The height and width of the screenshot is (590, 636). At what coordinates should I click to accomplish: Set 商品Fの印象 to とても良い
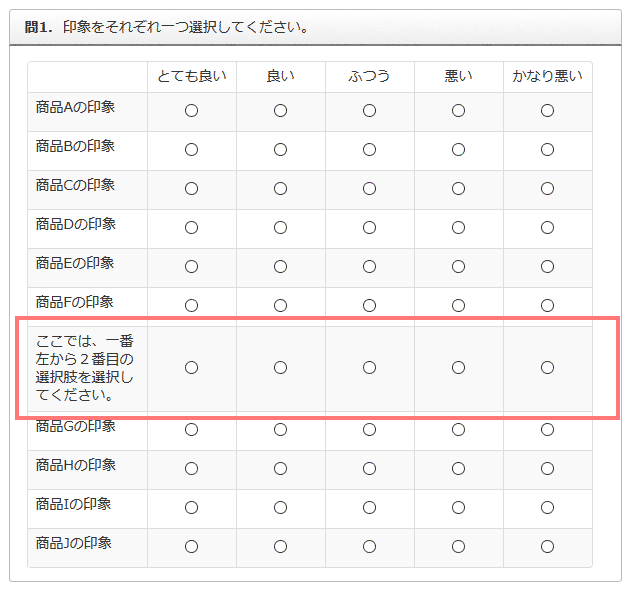pyautogui.click(x=191, y=305)
